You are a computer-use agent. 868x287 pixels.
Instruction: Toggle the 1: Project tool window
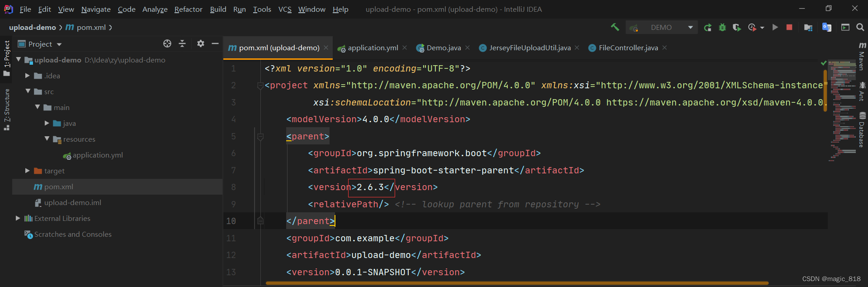7,58
